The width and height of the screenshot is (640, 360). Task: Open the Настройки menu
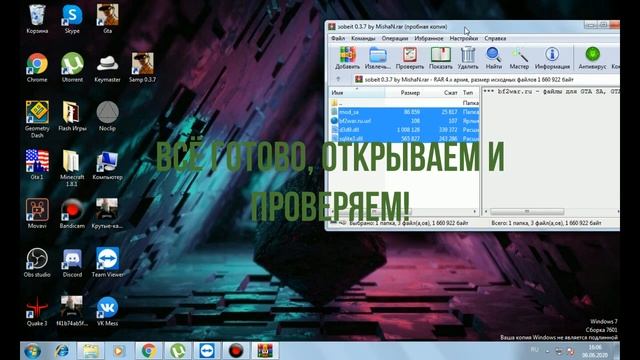(x=464, y=38)
